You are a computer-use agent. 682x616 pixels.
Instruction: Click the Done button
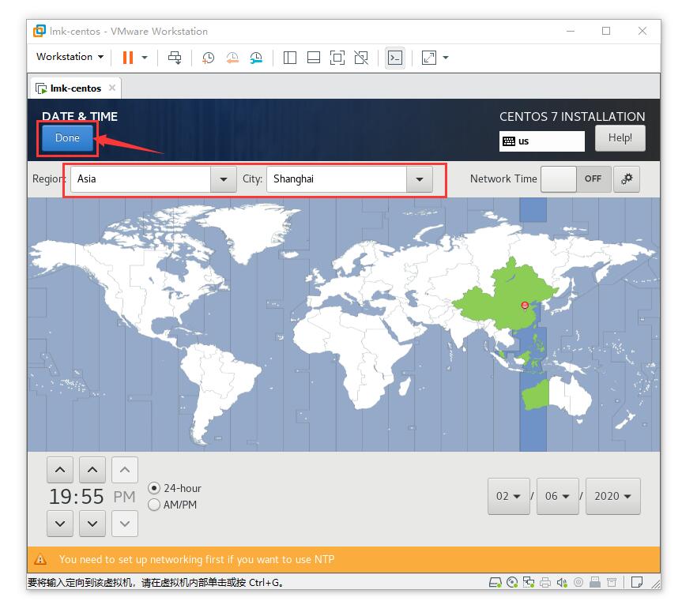(x=67, y=137)
